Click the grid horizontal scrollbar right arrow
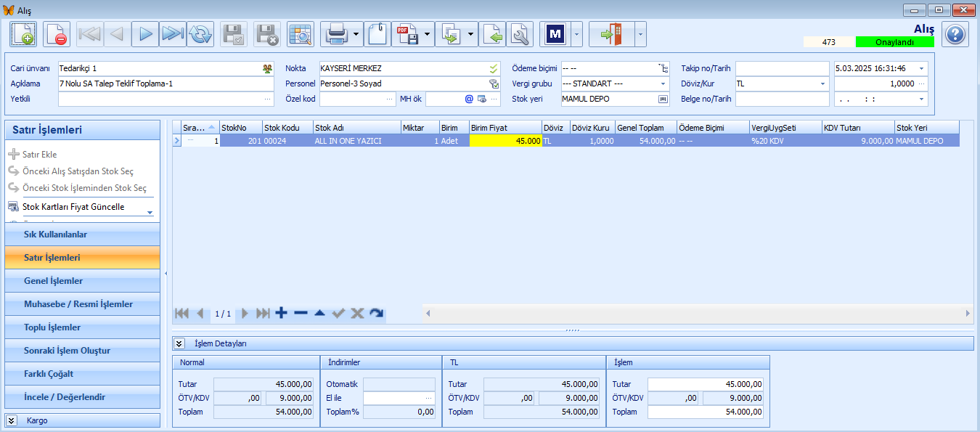Screen dimensions: 980x432 (968, 313)
